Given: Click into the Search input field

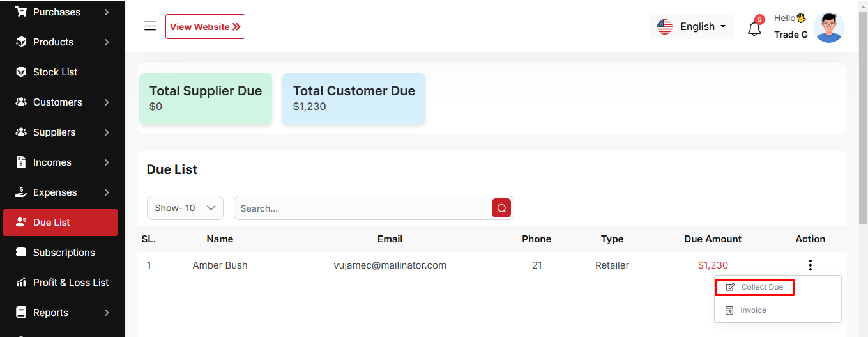Looking at the screenshot, I should [x=362, y=208].
